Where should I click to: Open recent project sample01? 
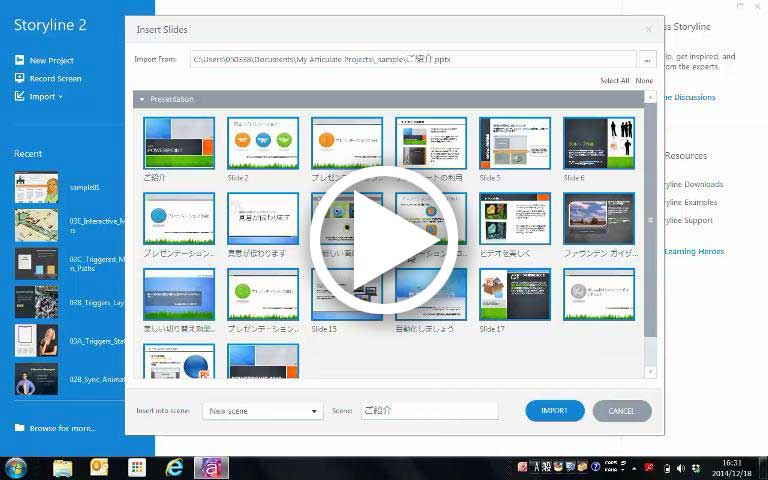[x=36, y=187]
